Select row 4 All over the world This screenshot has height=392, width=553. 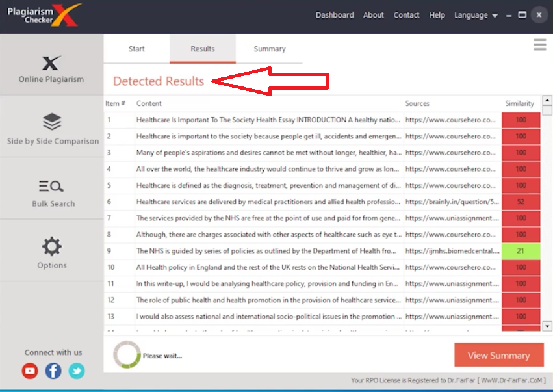click(322, 169)
